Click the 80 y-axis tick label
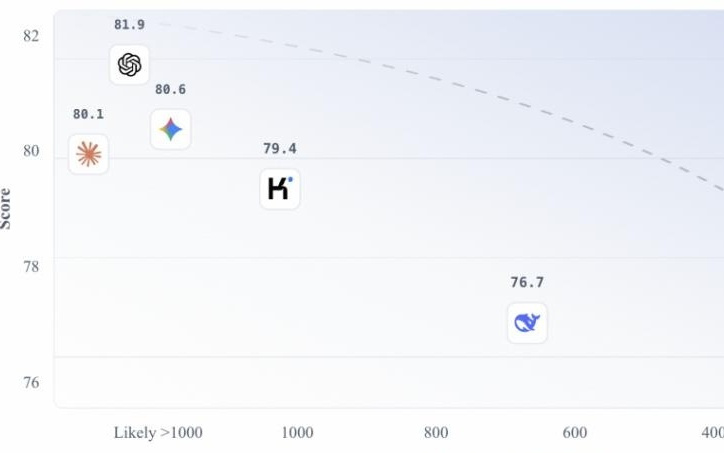The image size is (724, 453). (31, 151)
